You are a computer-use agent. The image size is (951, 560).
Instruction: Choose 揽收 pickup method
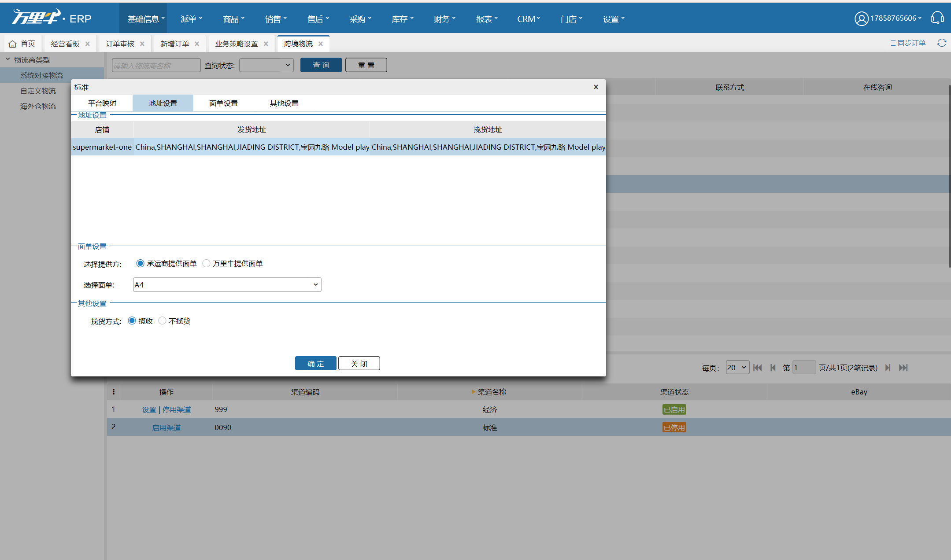(132, 321)
